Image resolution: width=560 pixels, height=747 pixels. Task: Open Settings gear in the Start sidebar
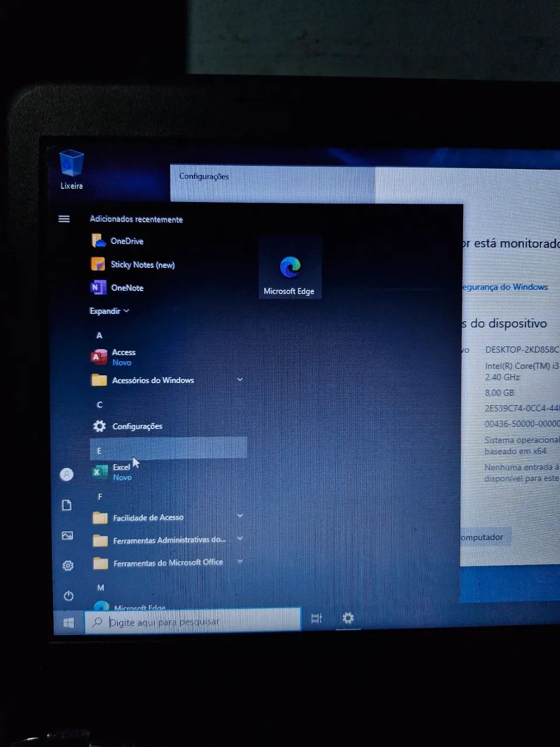(x=68, y=566)
